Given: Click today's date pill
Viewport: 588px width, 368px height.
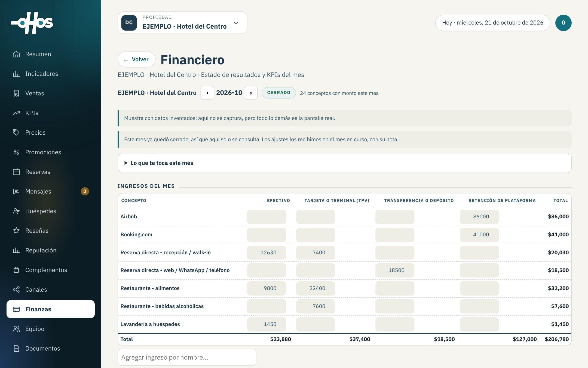Looking at the screenshot, I should (x=493, y=23).
